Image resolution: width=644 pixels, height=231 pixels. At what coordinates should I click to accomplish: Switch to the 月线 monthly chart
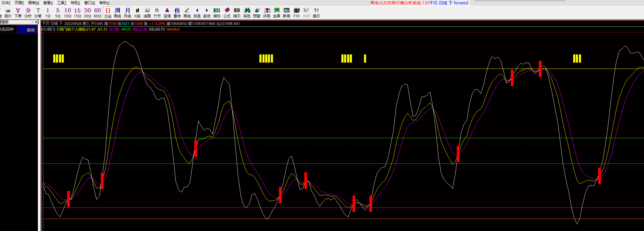coord(128,13)
